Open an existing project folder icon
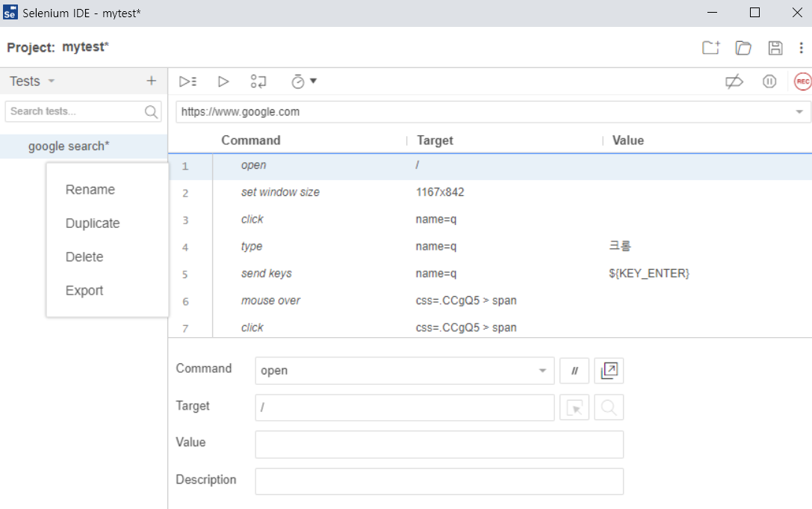The height and width of the screenshot is (509, 812). [x=743, y=48]
